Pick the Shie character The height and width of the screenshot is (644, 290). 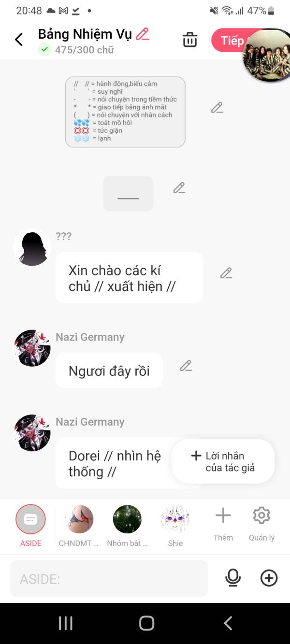(x=175, y=526)
